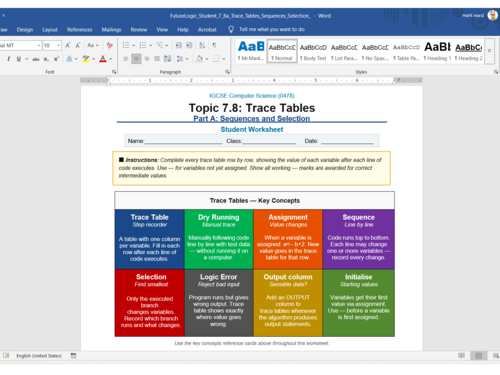The width and height of the screenshot is (500, 375).
Task: Open the Font dialog launcher
Action: pyautogui.click(x=114, y=72)
